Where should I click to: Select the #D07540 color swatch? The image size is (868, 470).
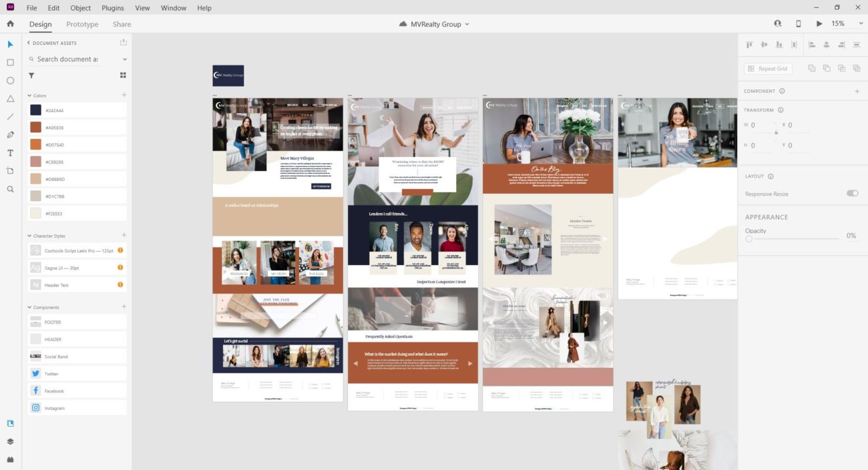pyautogui.click(x=35, y=145)
